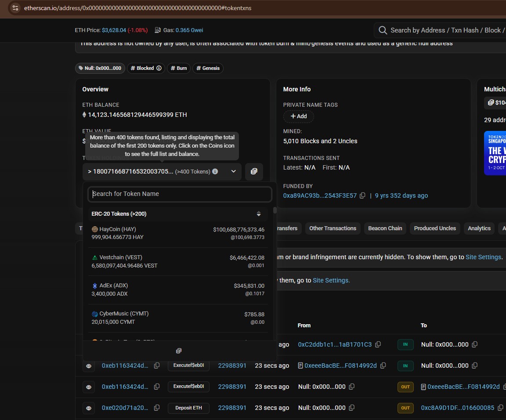Click the ETH price $3,628.04
Image resolution: width=506 pixels, height=420 pixels.
click(x=114, y=30)
